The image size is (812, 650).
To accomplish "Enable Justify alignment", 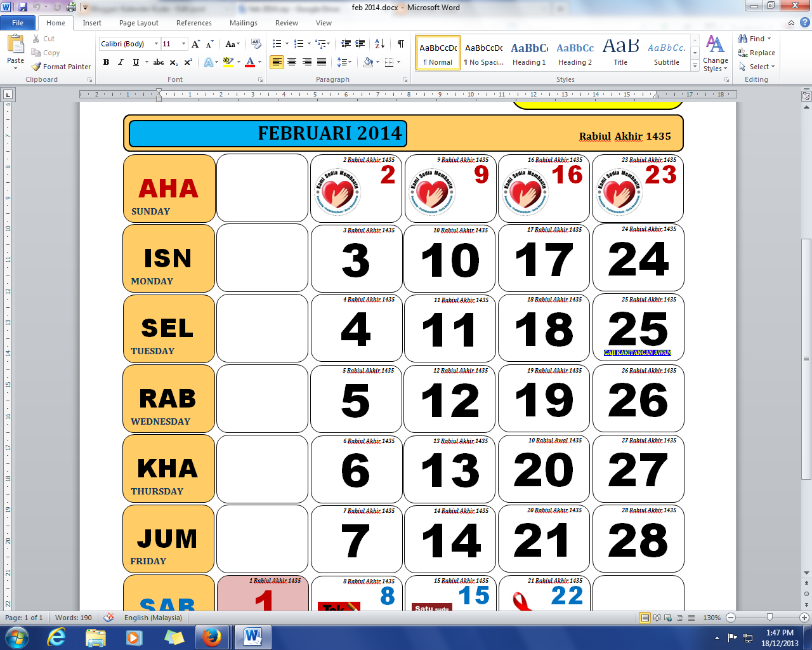I will point(322,62).
